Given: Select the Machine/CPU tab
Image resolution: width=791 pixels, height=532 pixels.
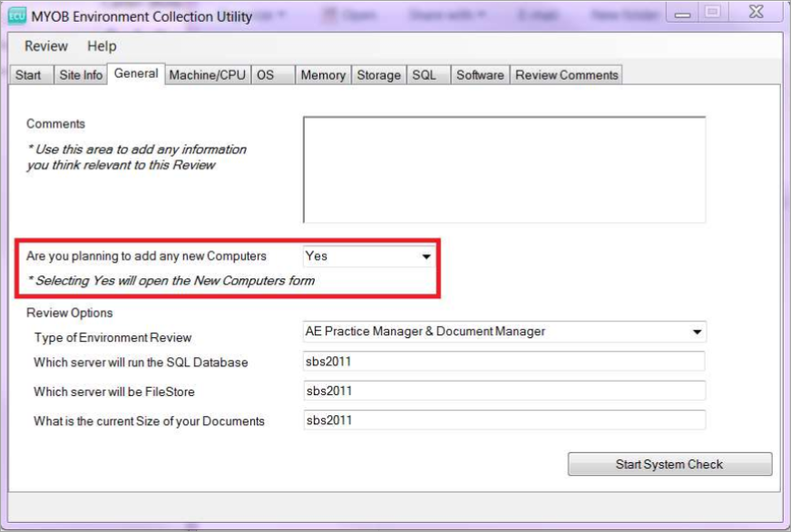Looking at the screenshot, I should click(207, 75).
